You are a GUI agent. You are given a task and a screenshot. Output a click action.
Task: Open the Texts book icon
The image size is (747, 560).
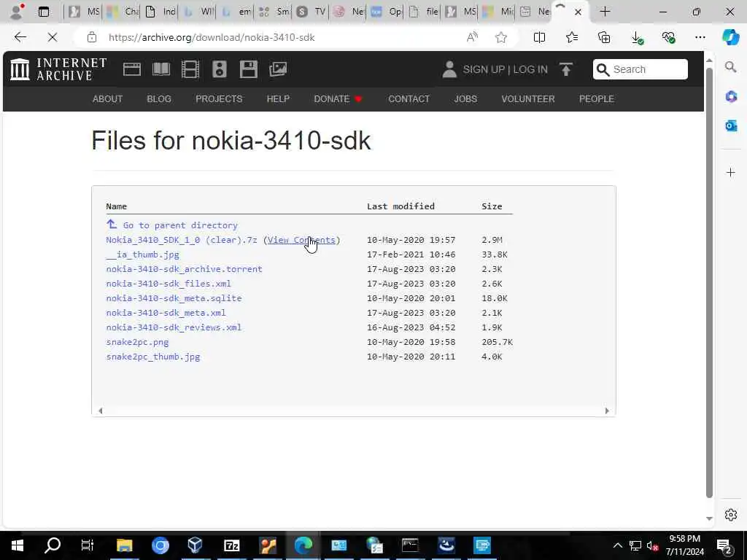161,69
